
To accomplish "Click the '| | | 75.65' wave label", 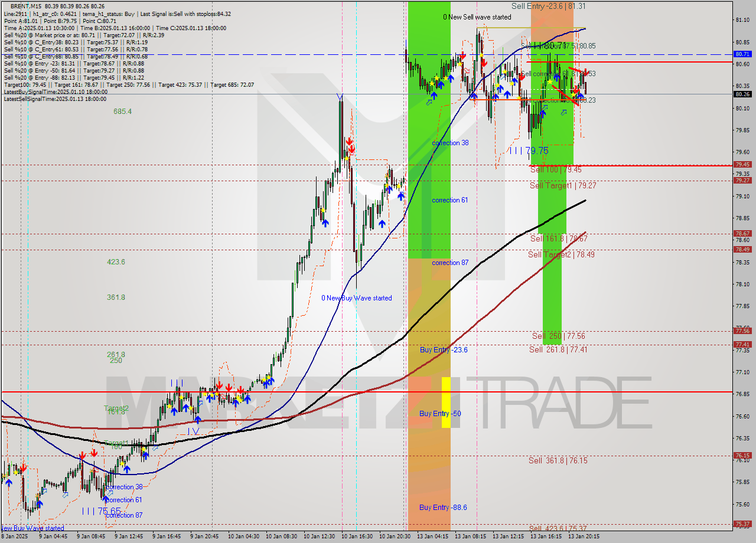I will 102,511.
